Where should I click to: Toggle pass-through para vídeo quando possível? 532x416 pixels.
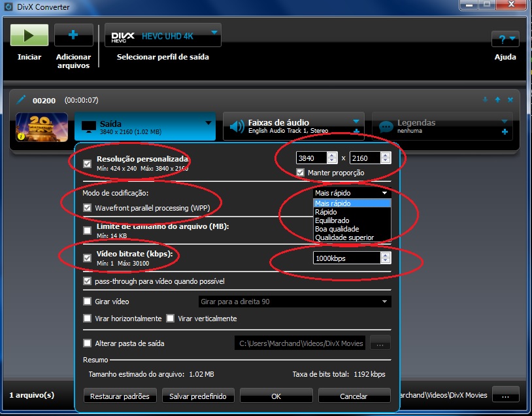(x=87, y=281)
